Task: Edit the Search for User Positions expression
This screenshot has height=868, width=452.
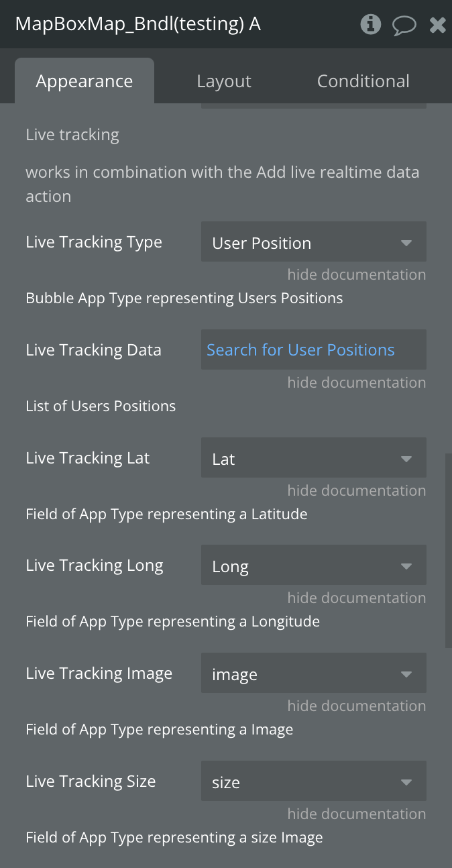Action: click(x=314, y=349)
